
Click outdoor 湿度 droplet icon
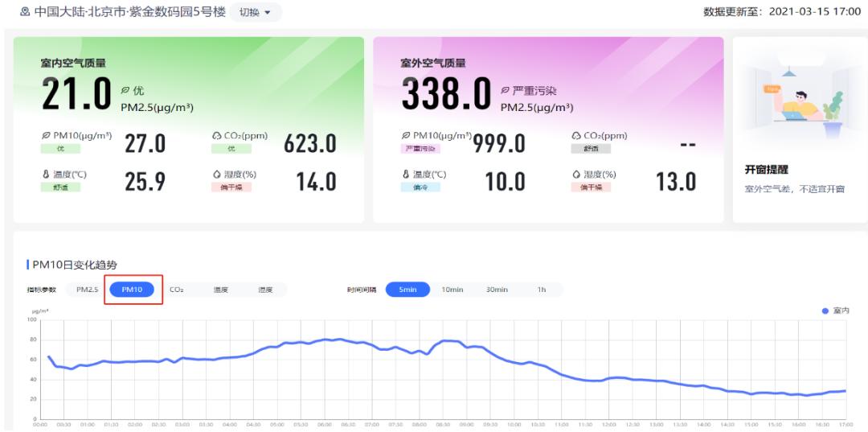(x=576, y=174)
